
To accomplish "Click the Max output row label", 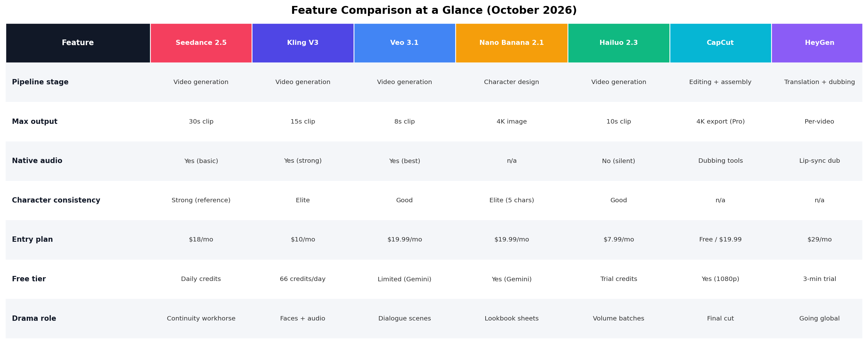I will pos(35,122).
